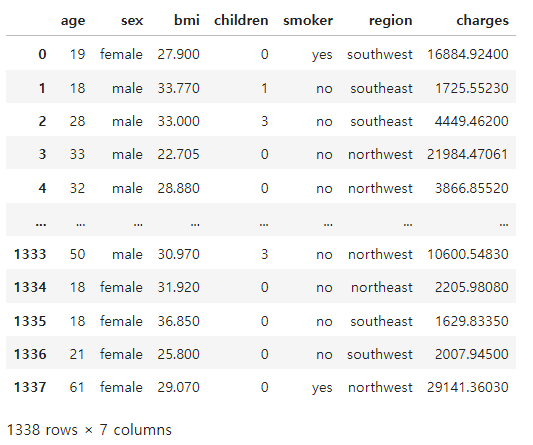Select row index 1337

[x=30, y=387]
